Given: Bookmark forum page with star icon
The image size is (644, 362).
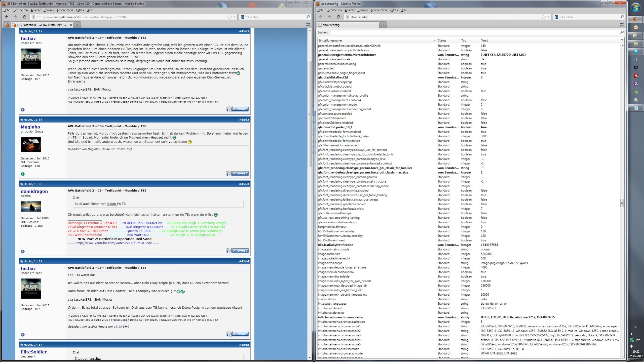Looking at the screenshot, I should (230, 17).
